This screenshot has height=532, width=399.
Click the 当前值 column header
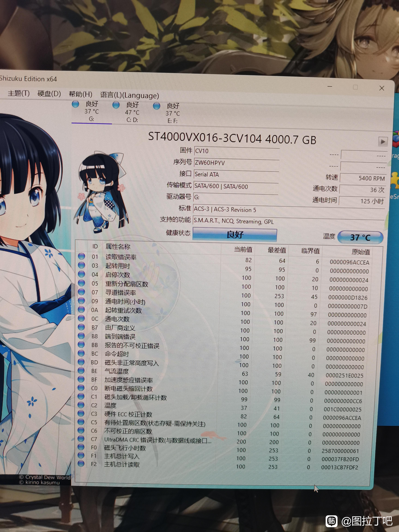(x=243, y=249)
